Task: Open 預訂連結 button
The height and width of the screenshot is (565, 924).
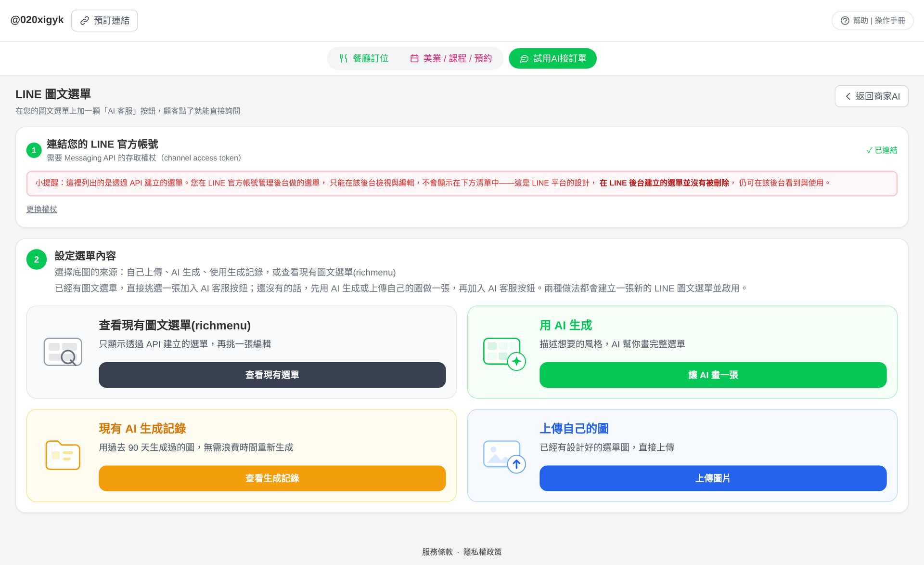Action: pyautogui.click(x=104, y=21)
